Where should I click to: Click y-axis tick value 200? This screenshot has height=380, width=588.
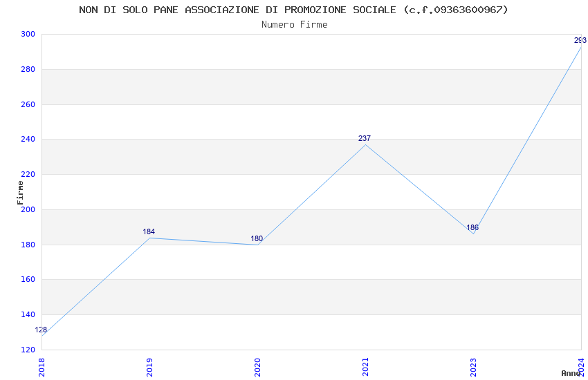[28, 209]
